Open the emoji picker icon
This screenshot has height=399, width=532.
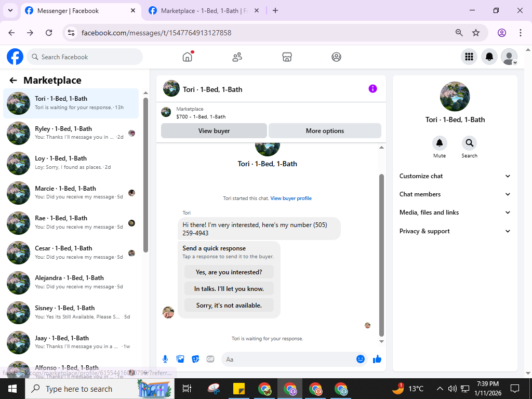click(x=361, y=359)
